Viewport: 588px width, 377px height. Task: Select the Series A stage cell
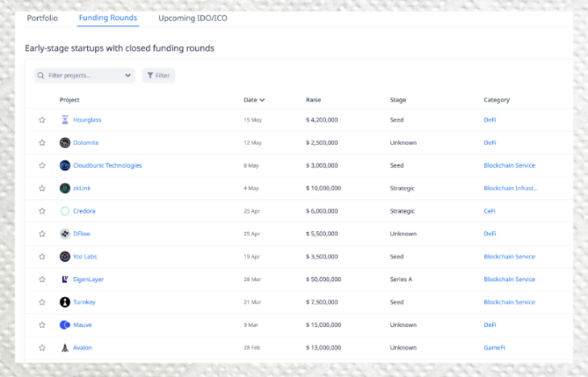(401, 280)
